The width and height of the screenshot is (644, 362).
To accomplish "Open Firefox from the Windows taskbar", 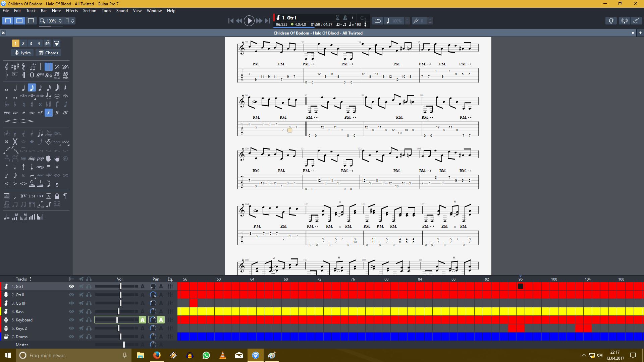I will [x=157, y=355].
